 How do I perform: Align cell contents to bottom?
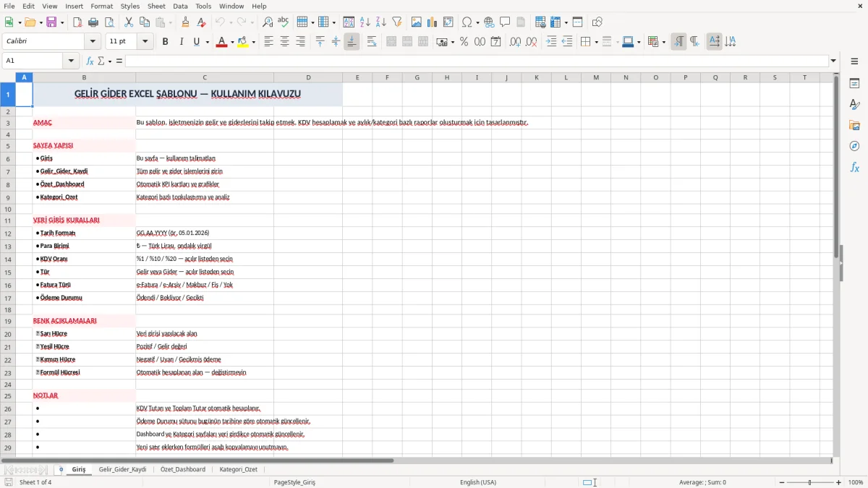352,42
